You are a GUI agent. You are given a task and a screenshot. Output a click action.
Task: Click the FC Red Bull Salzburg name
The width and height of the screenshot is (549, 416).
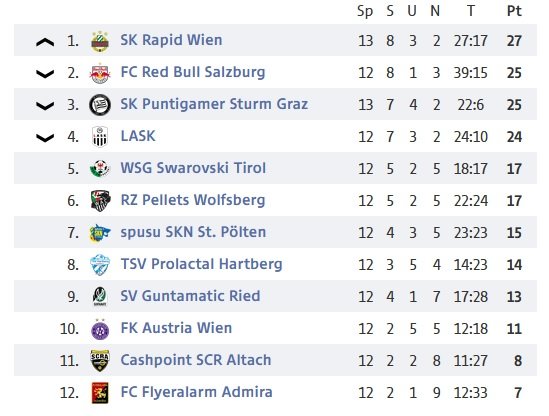pyautogui.click(x=193, y=72)
